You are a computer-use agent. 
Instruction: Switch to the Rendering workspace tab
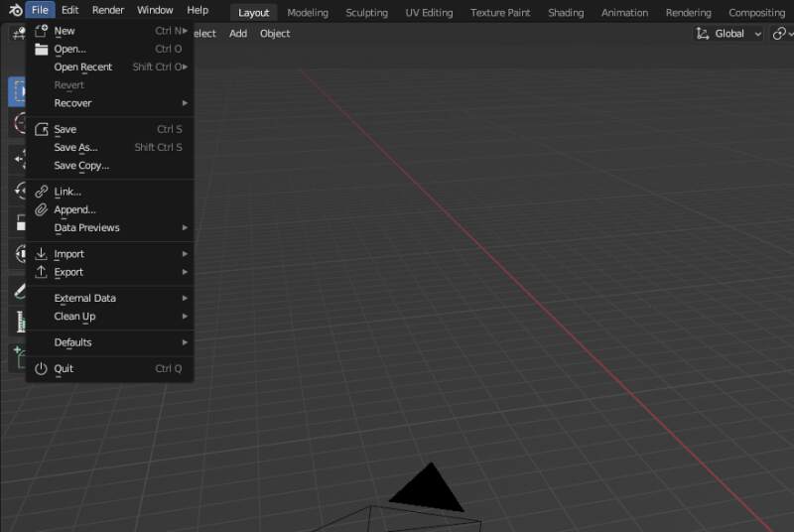(x=688, y=13)
